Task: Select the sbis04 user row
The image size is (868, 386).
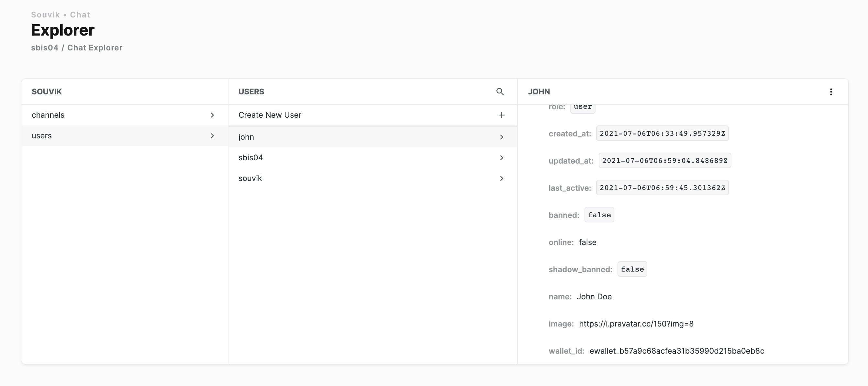Action: [373, 158]
